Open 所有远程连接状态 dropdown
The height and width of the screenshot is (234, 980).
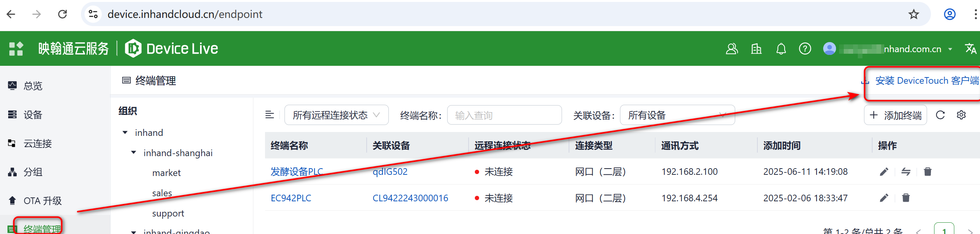click(x=336, y=115)
